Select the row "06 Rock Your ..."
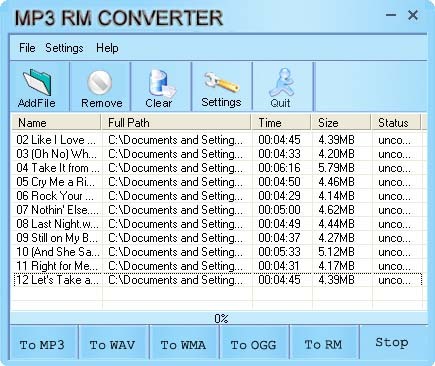Screen dimensions: 435x366 218,196
